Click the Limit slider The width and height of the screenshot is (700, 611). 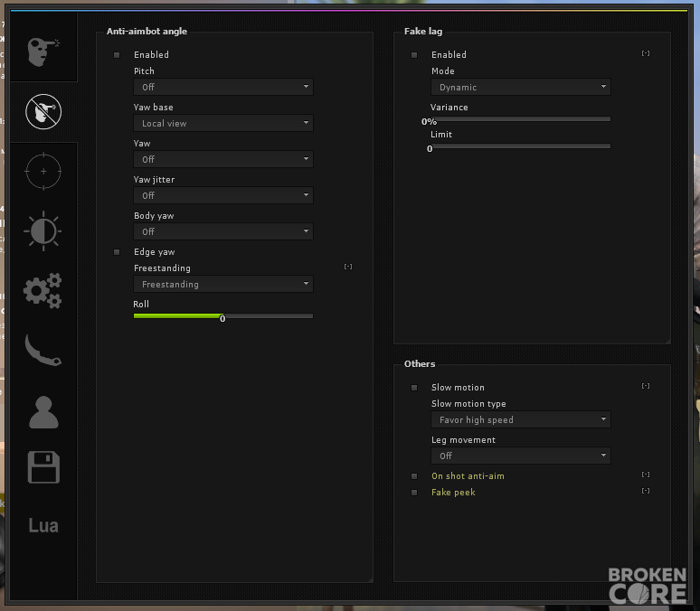point(521,146)
